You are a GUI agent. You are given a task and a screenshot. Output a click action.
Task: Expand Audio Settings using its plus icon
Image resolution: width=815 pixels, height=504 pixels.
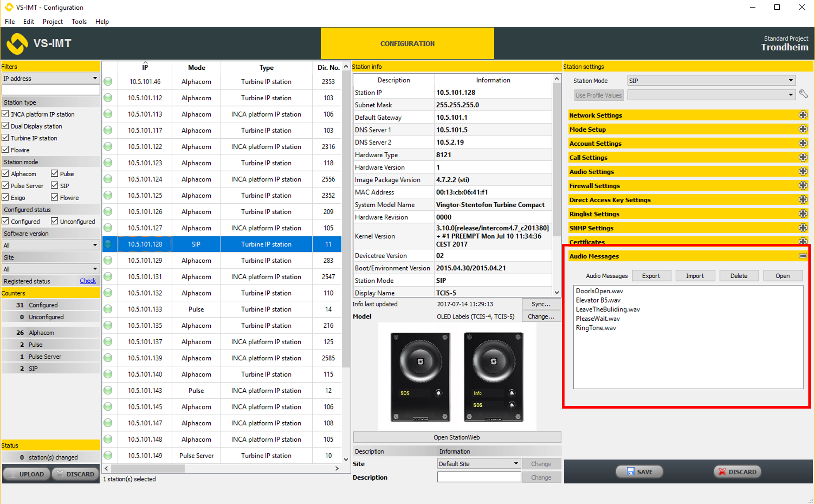[x=803, y=172]
